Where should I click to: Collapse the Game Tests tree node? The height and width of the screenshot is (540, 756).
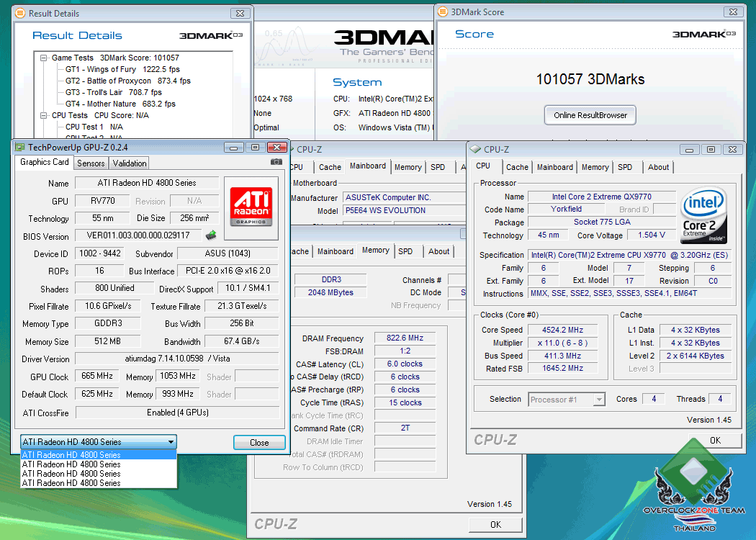(x=43, y=58)
